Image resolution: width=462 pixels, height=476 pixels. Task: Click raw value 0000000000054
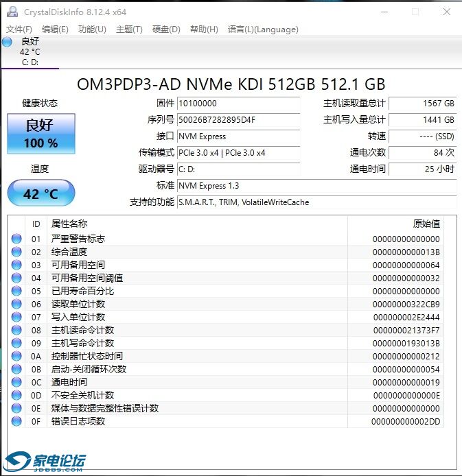pos(406,370)
